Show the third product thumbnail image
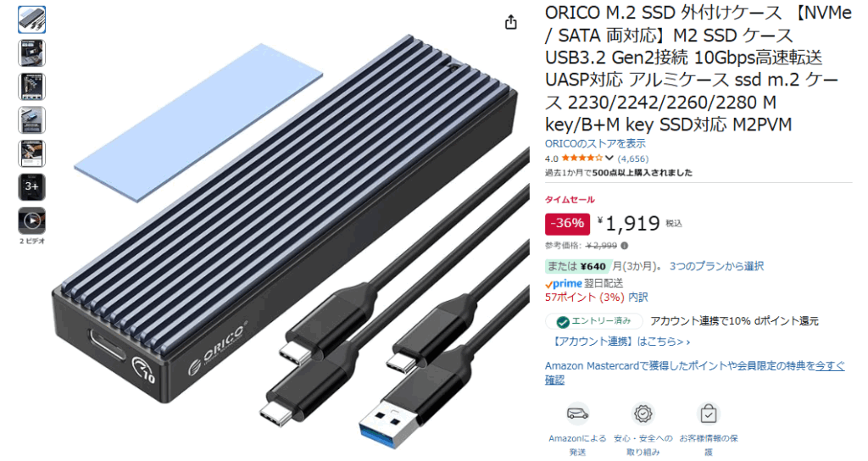Viewport: 868px width, 461px height. (32, 87)
